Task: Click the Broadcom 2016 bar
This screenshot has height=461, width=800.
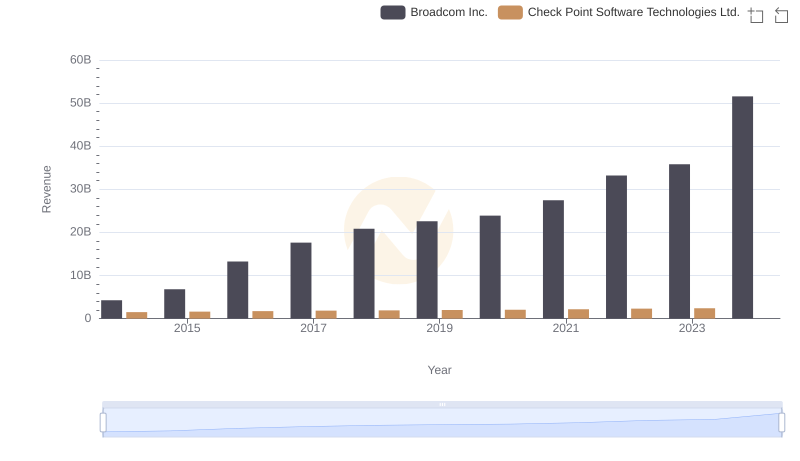Action: (238, 290)
